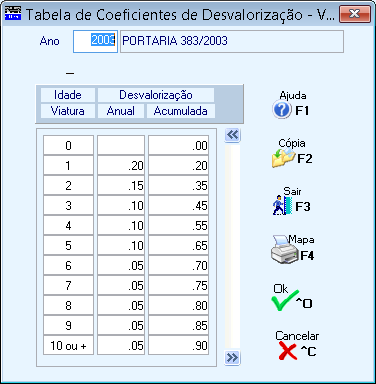Image resolution: width=376 pixels, height=384 pixels.
Task: Select the Idade cell with value 9
Action: click(68, 325)
